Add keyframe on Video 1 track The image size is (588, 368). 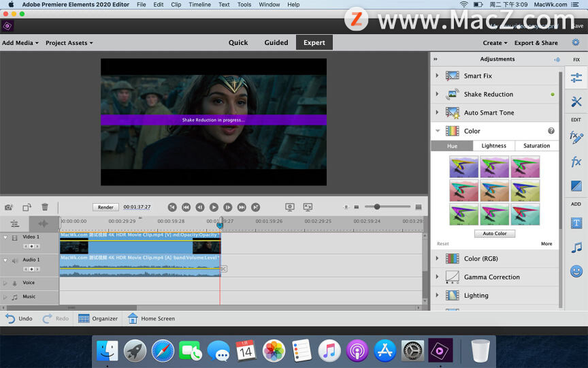(31, 246)
